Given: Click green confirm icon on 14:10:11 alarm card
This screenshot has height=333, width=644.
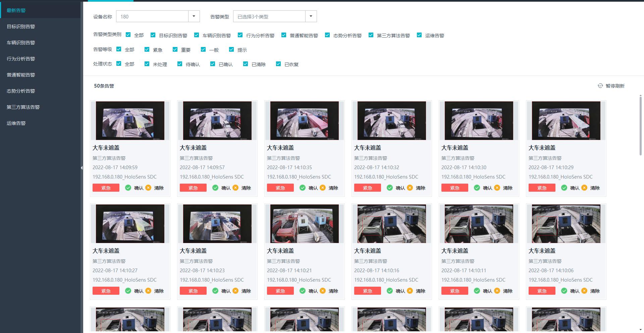Looking at the screenshot, I should coord(477,291).
